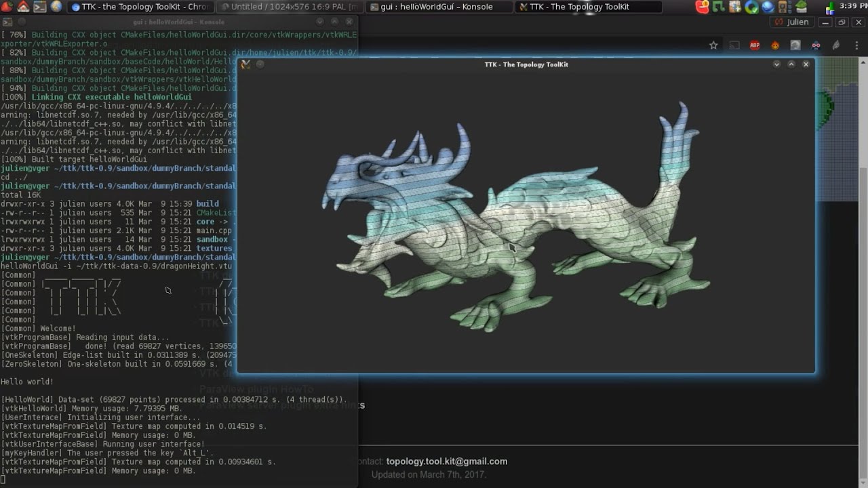Open the globe web browser panel icon
This screenshot has height=488, width=868.
pos(56,6)
